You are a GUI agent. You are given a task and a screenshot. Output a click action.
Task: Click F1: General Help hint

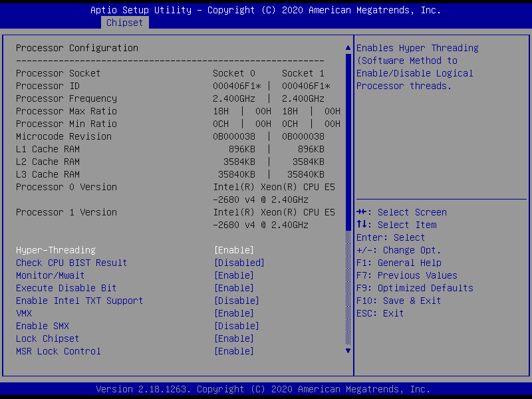coord(399,263)
